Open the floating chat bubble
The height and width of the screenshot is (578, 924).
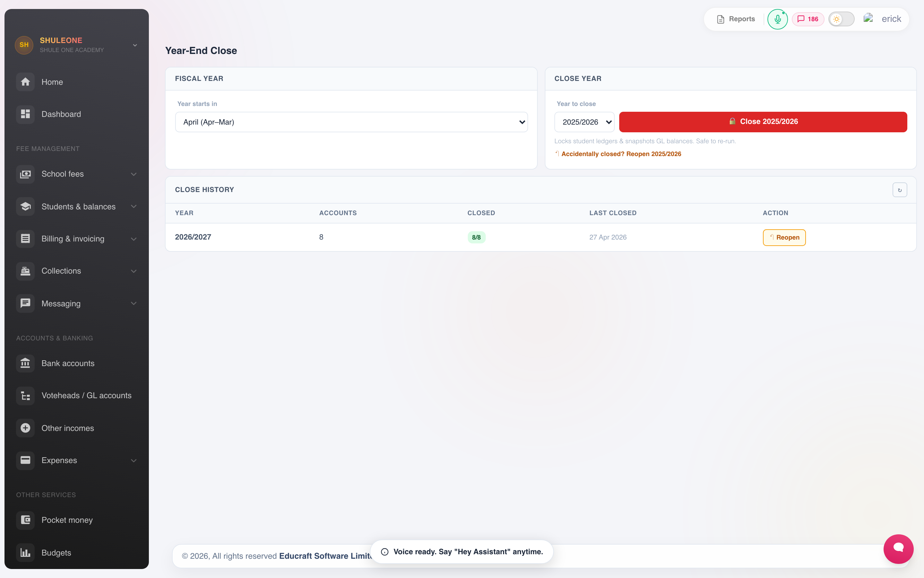click(x=898, y=548)
